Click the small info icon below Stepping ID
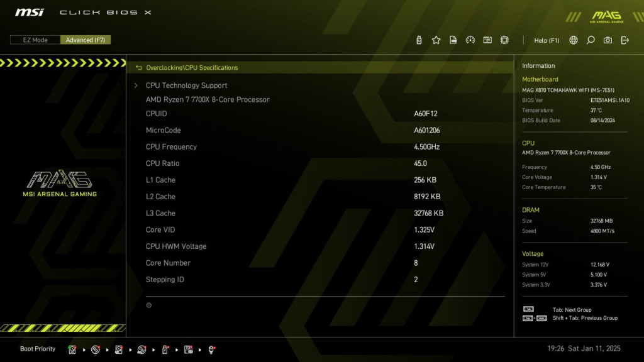Viewport: 644px width, 362px height. click(x=148, y=305)
